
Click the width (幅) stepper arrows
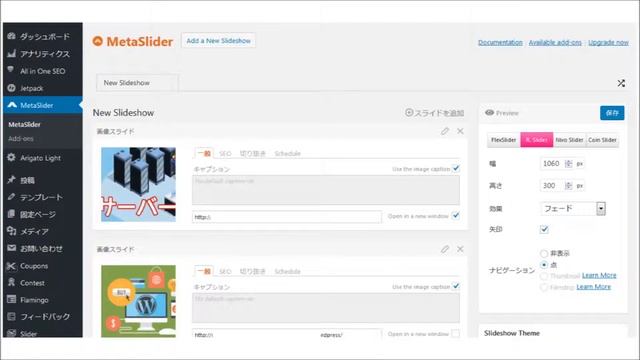click(x=569, y=164)
